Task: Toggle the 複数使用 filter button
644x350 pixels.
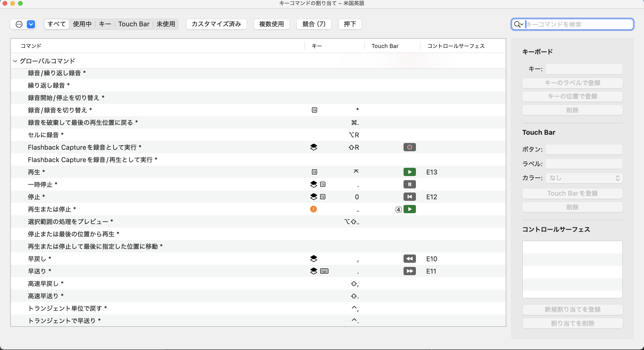Action: click(271, 24)
